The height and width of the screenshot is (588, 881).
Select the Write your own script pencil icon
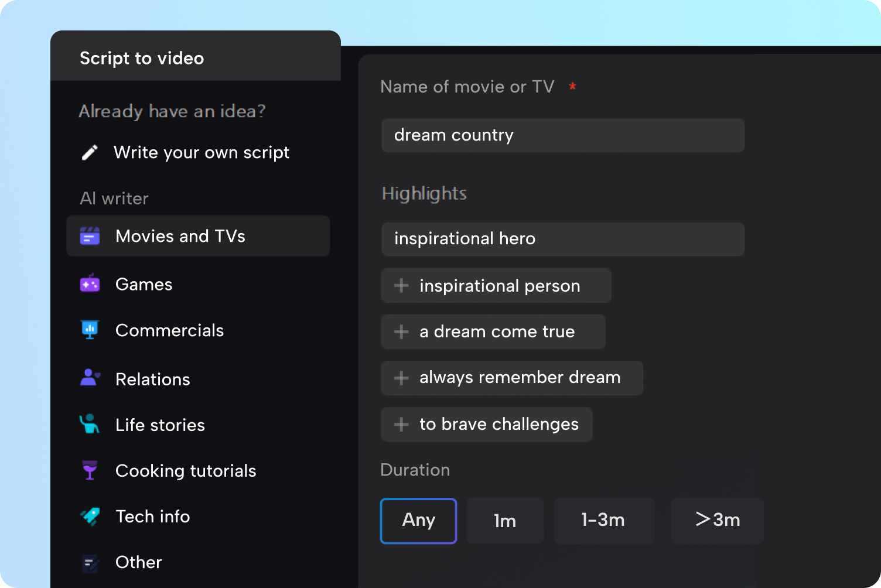coord(89,152)
